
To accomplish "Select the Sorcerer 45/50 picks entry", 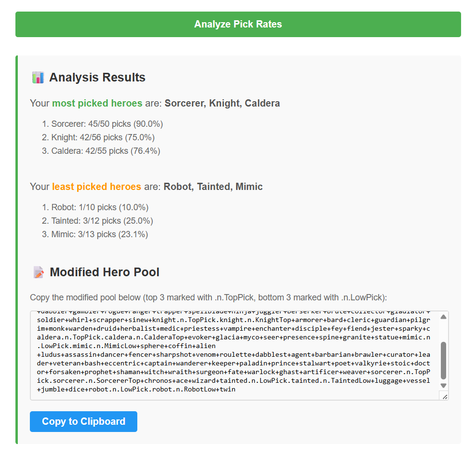I will [x=107, y=124].
